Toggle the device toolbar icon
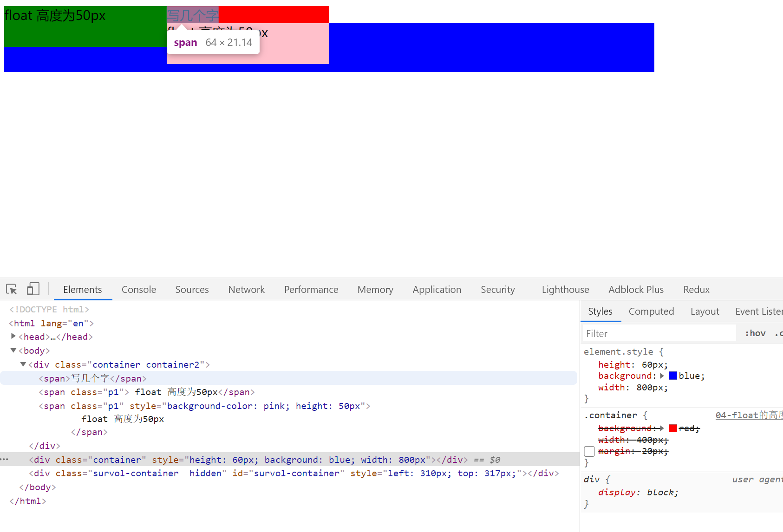Screen dimensions: 783x532 (x=33, y=289)
